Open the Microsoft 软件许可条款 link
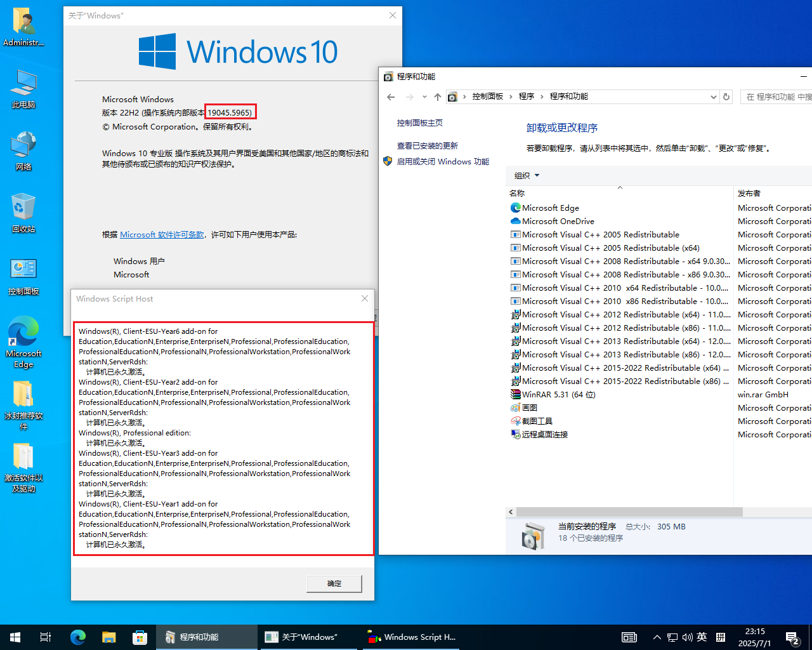812x650 pixels. [162, 234]
